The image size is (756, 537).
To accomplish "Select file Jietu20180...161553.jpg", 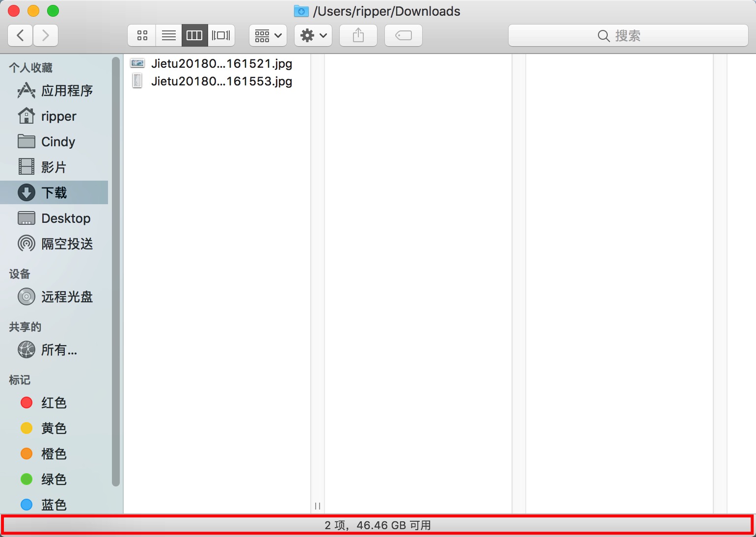I will (x=221, y=81).
